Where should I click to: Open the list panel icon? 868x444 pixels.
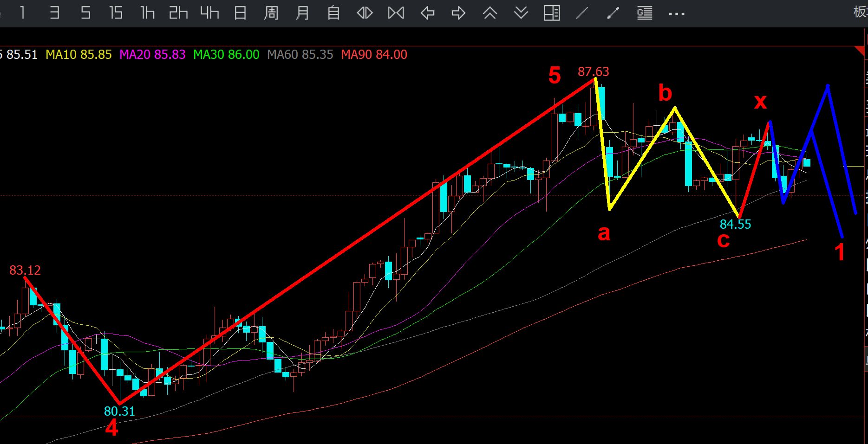(x=645, y=13)
